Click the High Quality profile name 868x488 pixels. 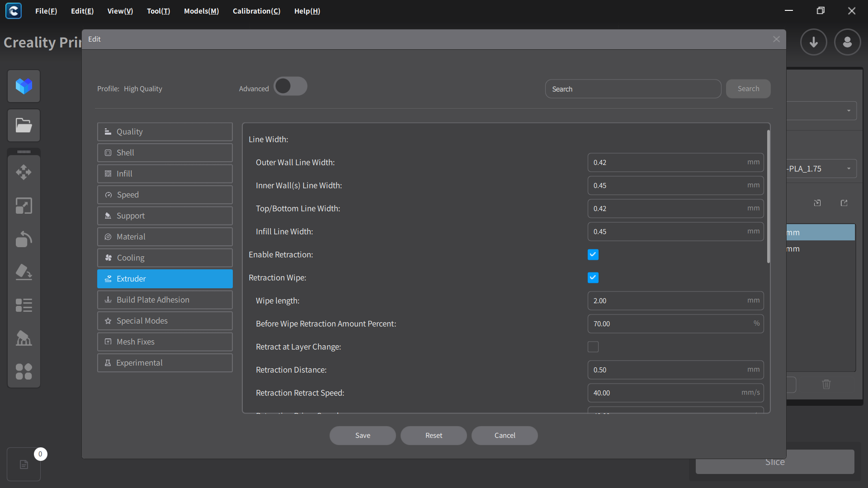click(x=143, y=89)
